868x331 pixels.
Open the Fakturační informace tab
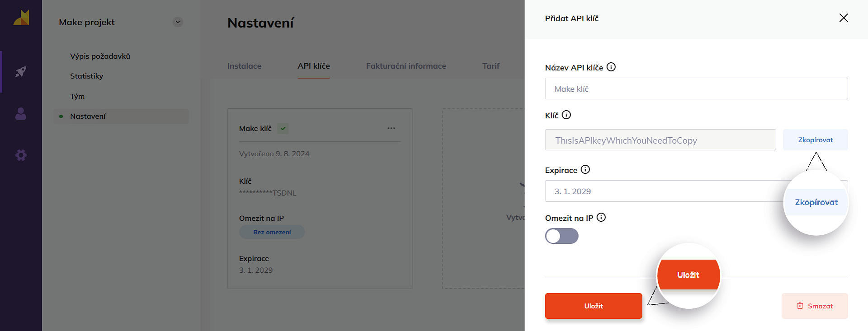(406, 66)
